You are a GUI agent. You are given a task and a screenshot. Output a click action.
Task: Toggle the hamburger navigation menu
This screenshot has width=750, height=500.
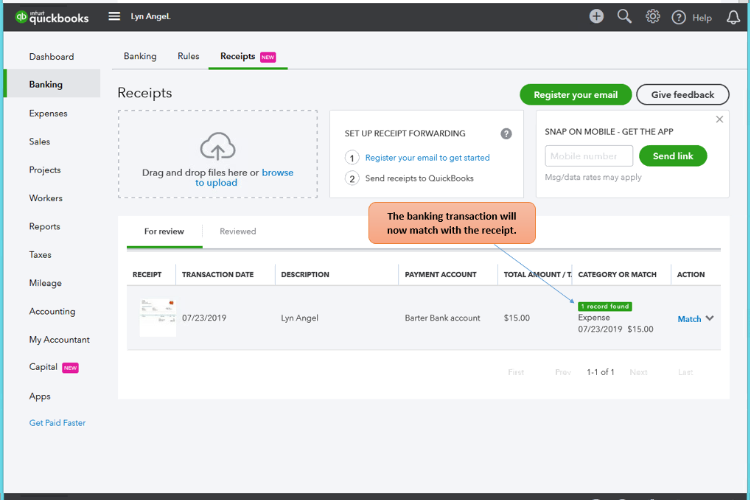point(114,16)
